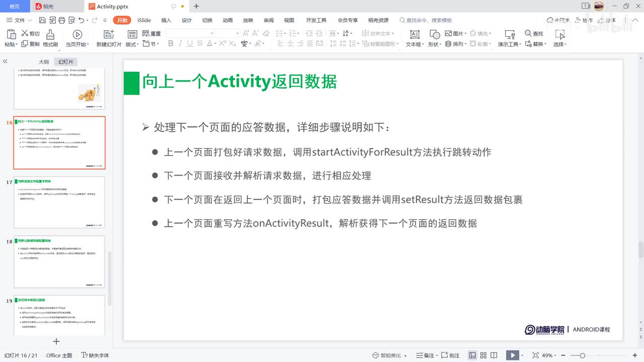Switch to the 大纲 outline tab

click(x=44, y=62)
